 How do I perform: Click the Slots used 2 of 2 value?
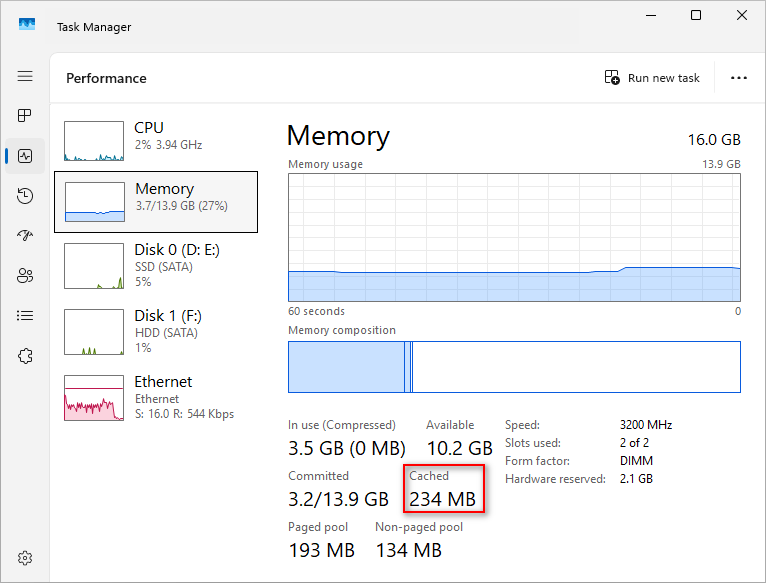click(x=634, y=443)
